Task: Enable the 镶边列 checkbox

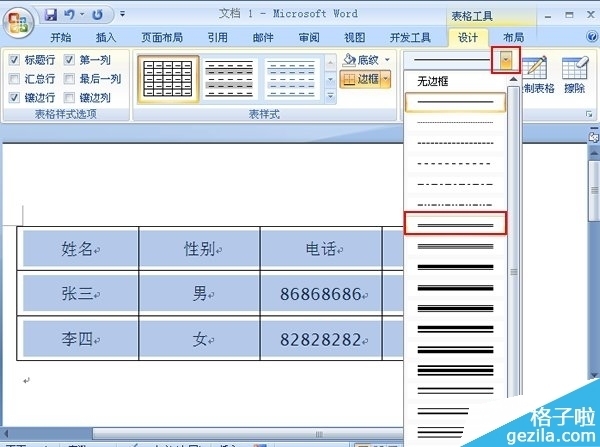Action: click(69, 98)
